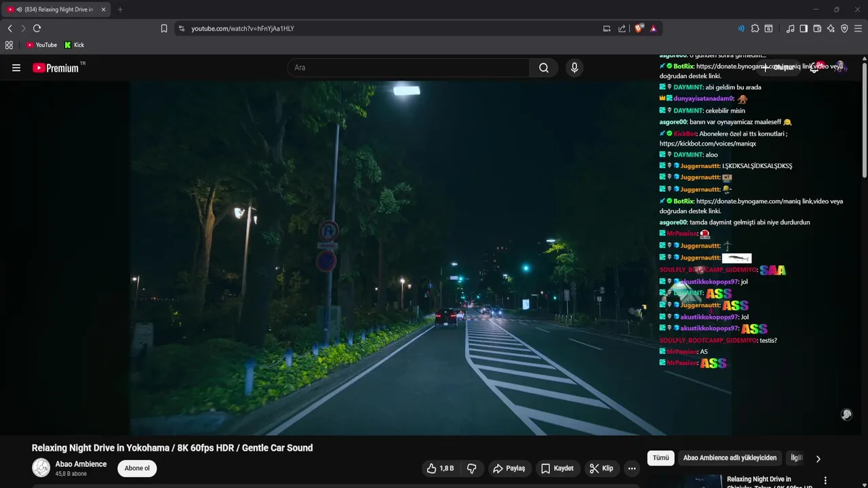Start voice search with the microphone icon

574,68
